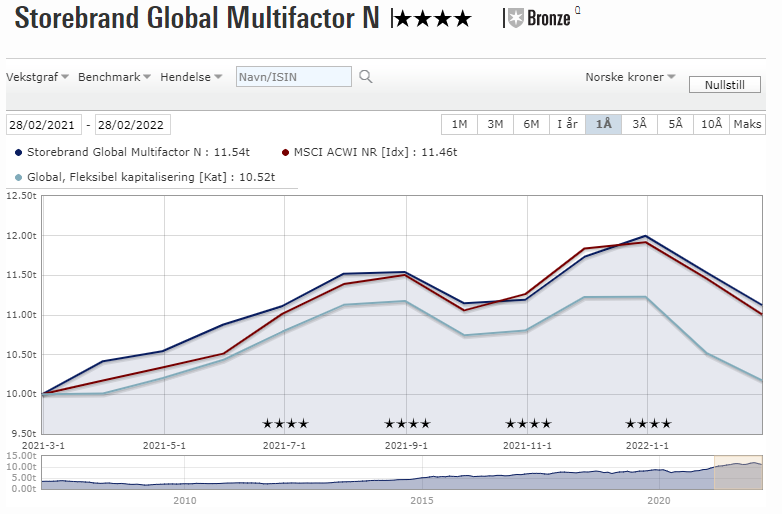Screen dimensions: 782x514
Task: Click the star rating marker at 2021-11-1
Action: 528,424
